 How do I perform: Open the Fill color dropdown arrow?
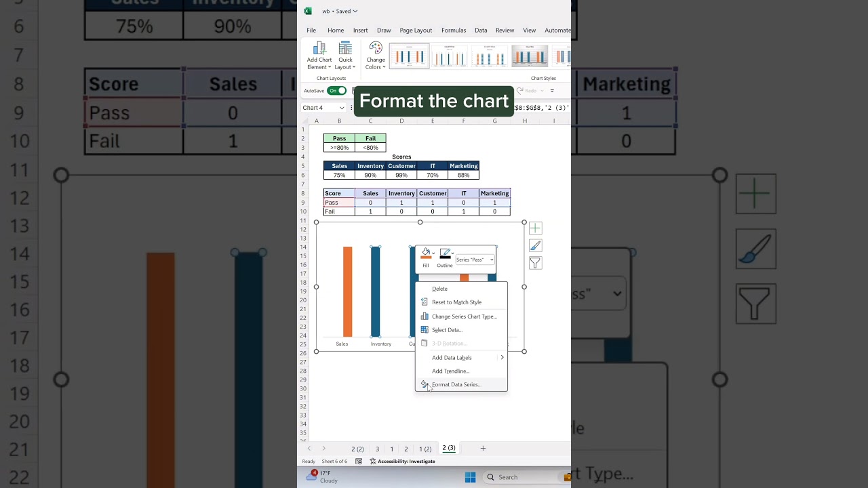pyautogui.click(x=433, y=253)
